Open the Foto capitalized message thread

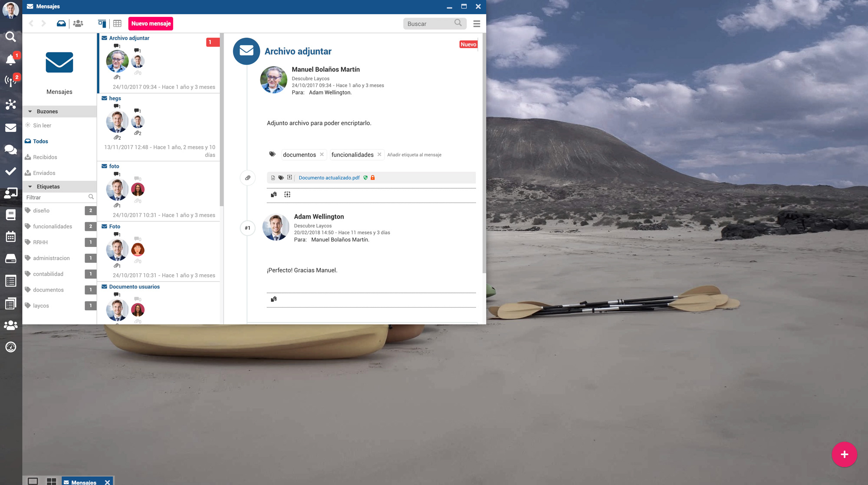(x=159, y=252)
